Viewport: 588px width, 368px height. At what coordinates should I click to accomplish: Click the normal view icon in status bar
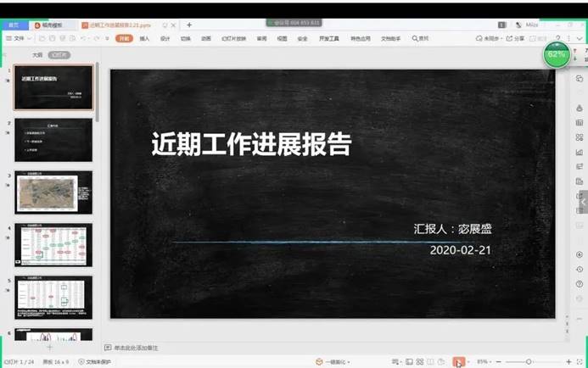[408, 362]
